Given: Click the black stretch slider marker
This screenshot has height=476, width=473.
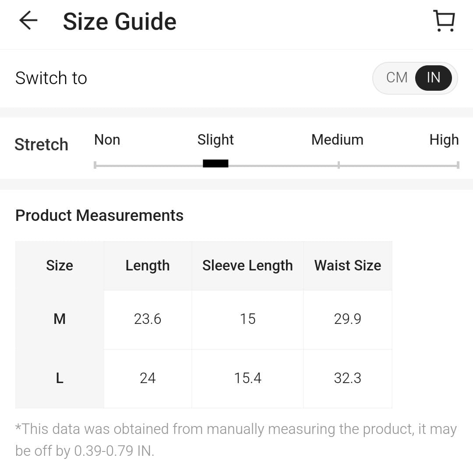Looking at the screenshot, I should coord(215,163).
